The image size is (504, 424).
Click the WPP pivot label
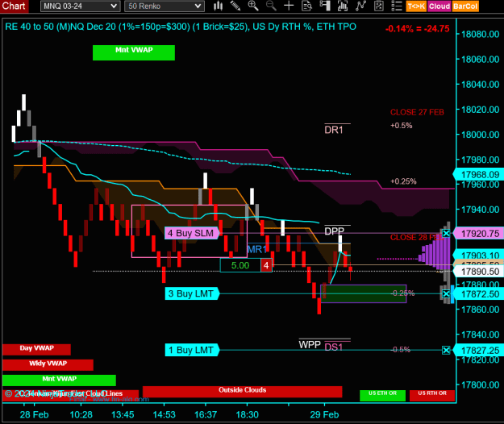(x=310, y=345)
